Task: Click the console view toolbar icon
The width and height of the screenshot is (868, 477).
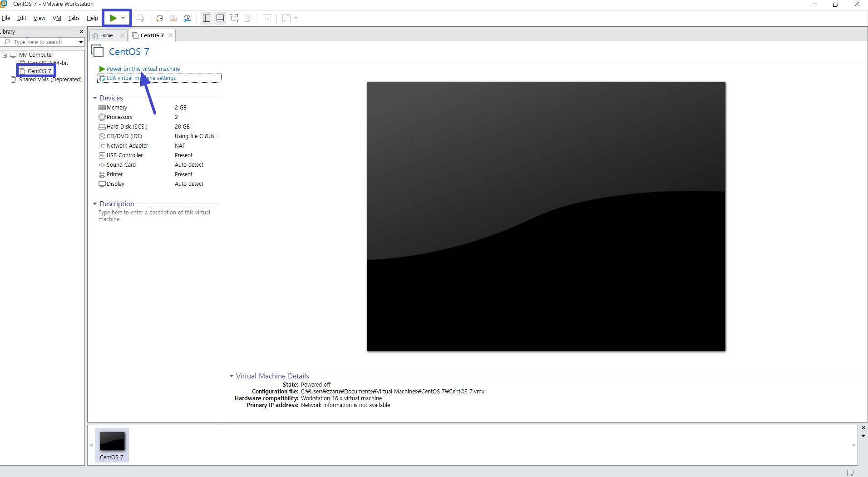Action: [x=267, y=18]
